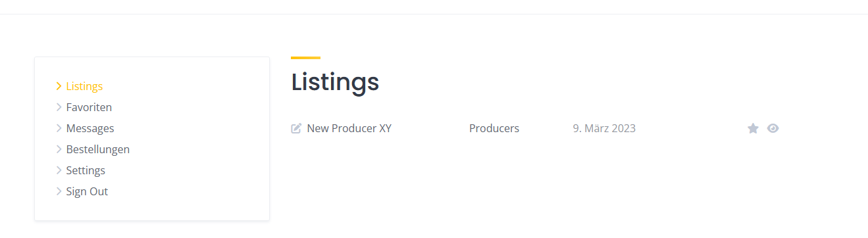Click the 9. März 2023 date text
Image resolution: width=868 pixels, height=238 pixels.
(x=604, y=128)
